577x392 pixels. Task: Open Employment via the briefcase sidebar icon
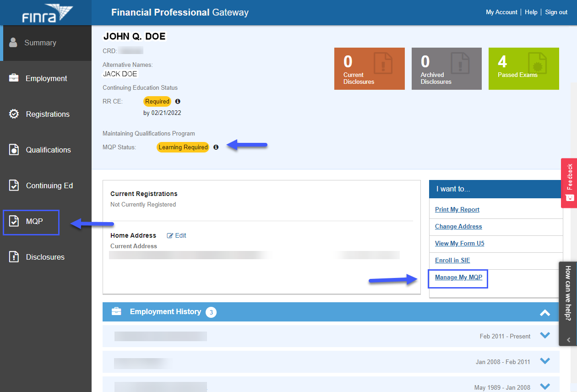pyautogui.click(x=14, y=78)
